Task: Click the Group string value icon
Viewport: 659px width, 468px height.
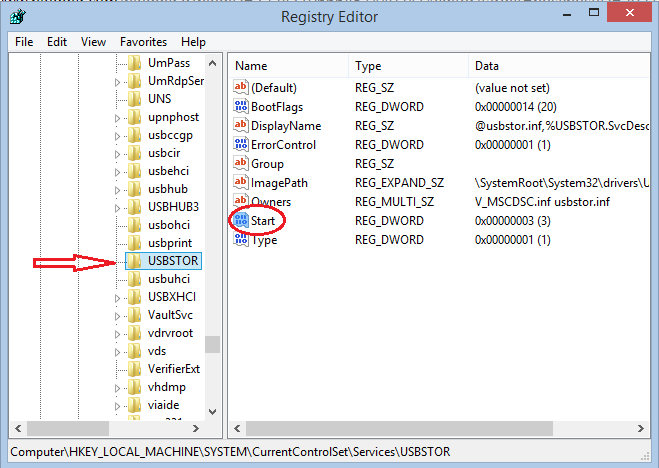Action: 241,163
